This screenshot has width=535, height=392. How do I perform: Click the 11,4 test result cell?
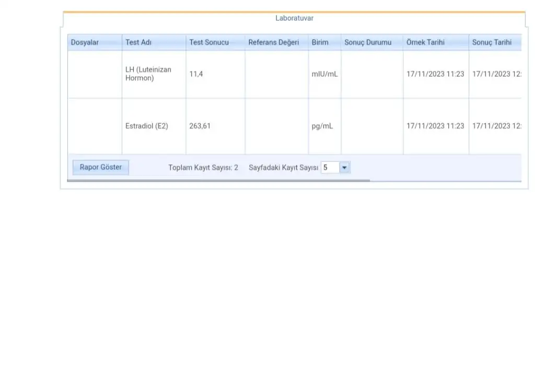click(196, 74)
